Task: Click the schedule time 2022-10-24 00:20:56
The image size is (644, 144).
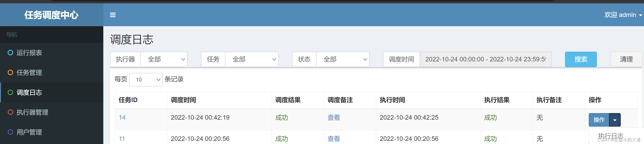Action: 200,139
